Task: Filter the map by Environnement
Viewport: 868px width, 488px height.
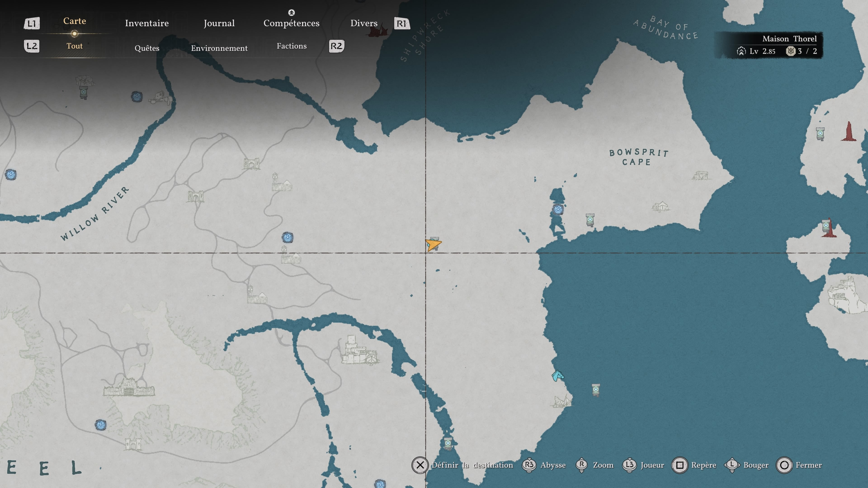Action: (x=219, y=48)
